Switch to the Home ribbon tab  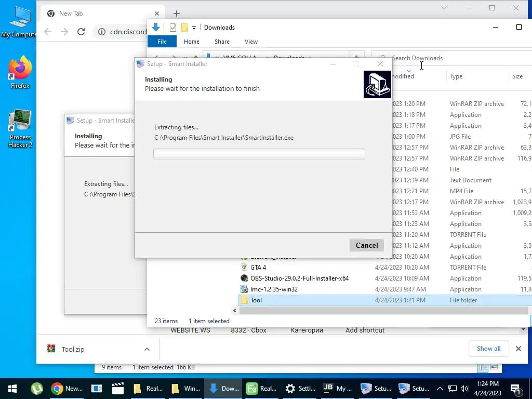[192, 42]
